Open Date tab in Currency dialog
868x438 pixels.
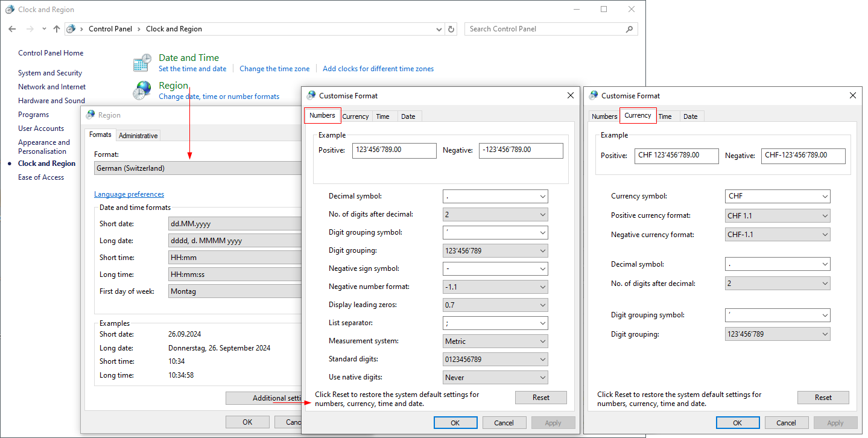(691, 116)
